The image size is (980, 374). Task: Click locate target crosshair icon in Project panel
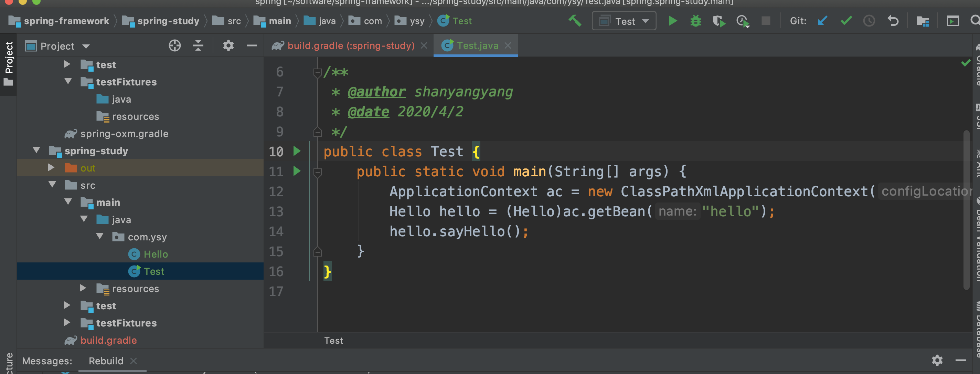click(174, 46)
